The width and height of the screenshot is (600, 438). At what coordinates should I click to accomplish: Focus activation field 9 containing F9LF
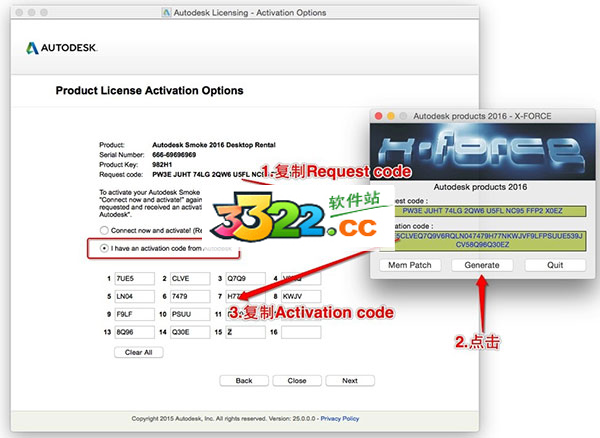pos(135,314)
